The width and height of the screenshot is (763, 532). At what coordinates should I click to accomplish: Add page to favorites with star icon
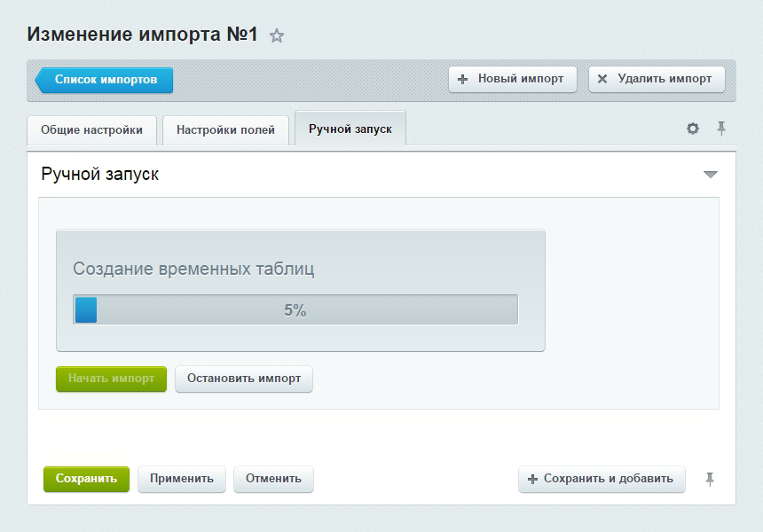click(x=277, y=35)
